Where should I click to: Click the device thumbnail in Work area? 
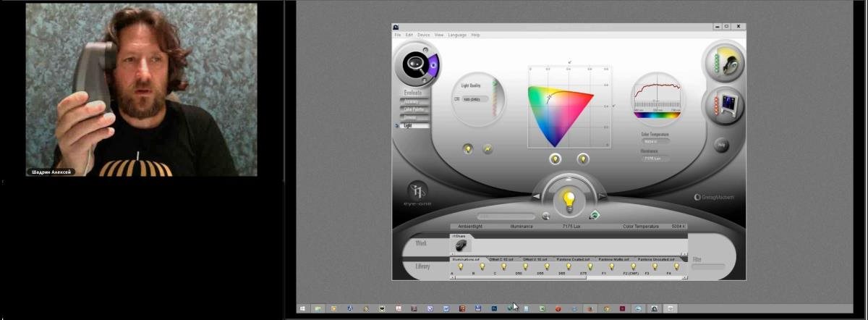[460, 245]
